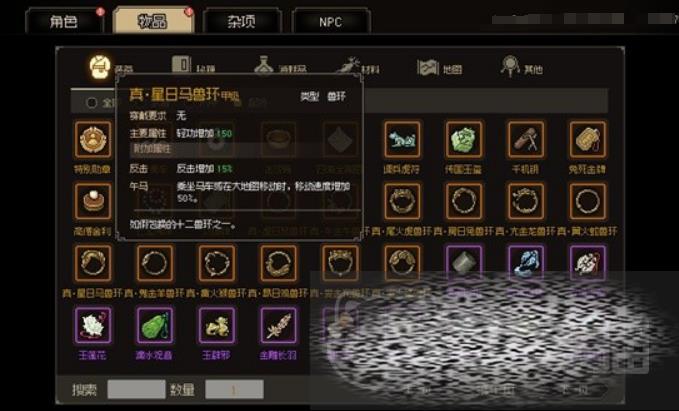Switch to the 地图 map category icon
The width and height of the screenshot is (679, 411).
[427, 68]
